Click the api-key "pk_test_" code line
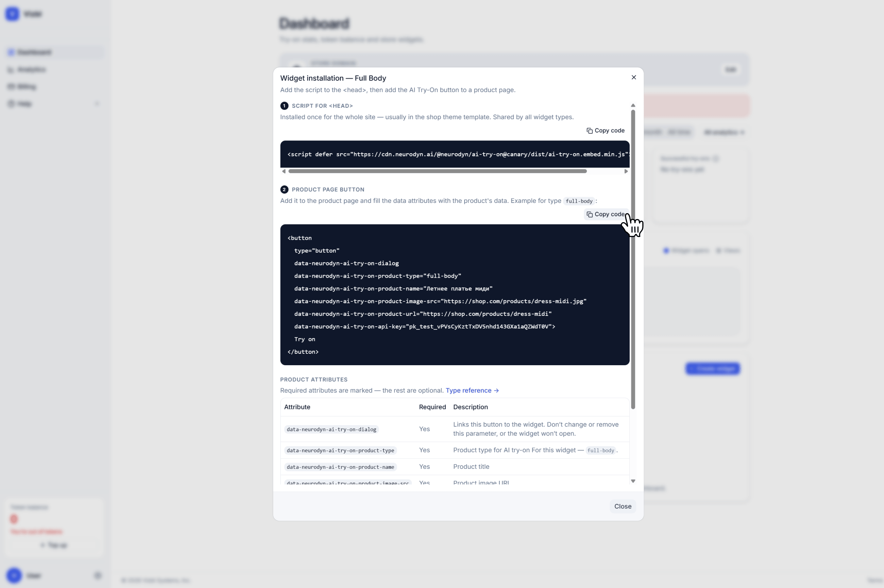 point(425,327)
